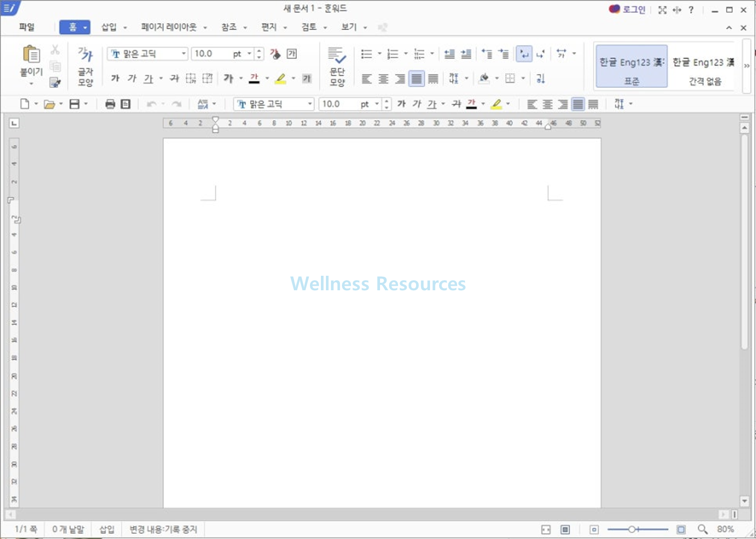Screen dimensions: 756x539
Task: Open the 페이지 레이아웃 tab
Action: coord(168,27)
